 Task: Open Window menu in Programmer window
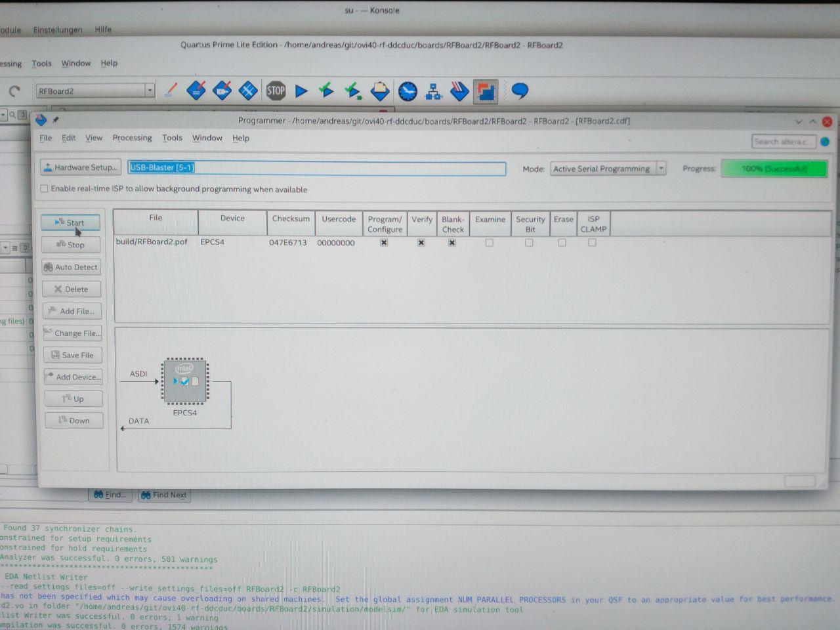pos(207,138)
